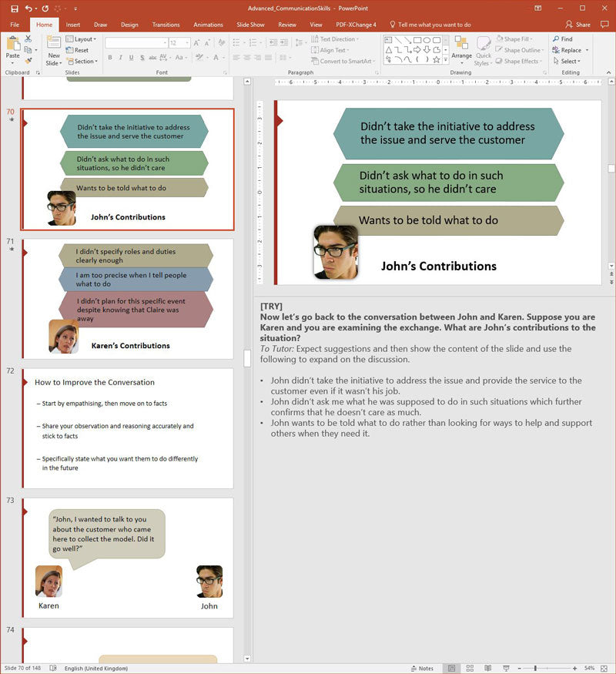Switch to the Transitions tab
The height and width of the screenshot is (674, 616).
coord(166,25)
